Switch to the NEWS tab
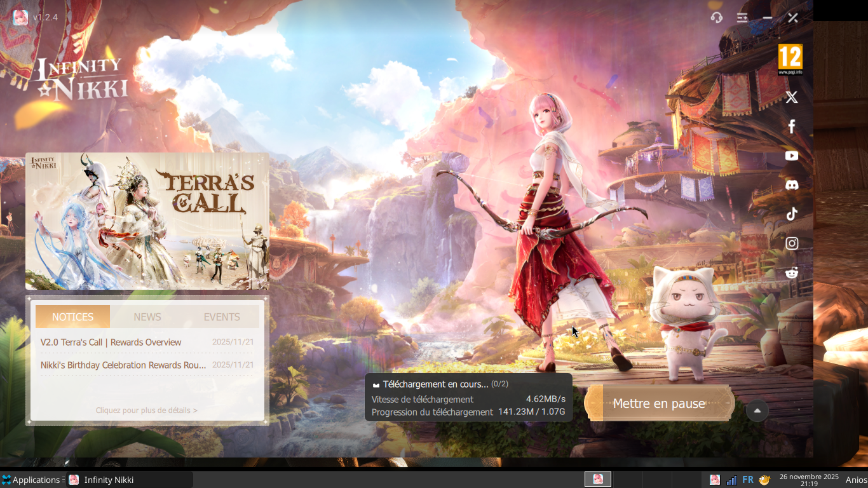 [147, 316]
